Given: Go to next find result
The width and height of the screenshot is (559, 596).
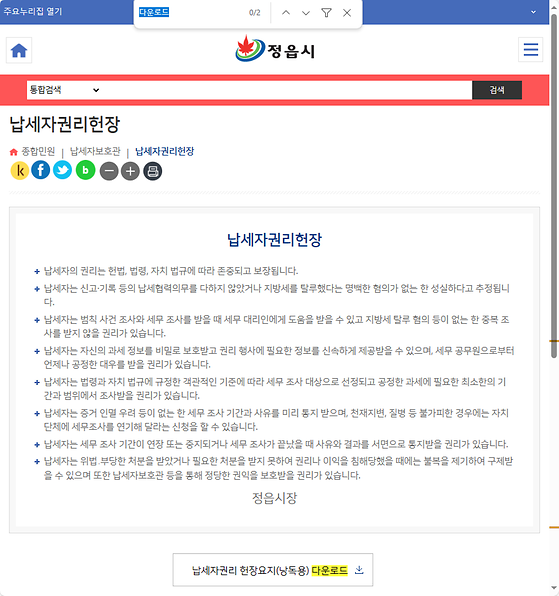Looking at the screenshot, I should click(306, 13).
